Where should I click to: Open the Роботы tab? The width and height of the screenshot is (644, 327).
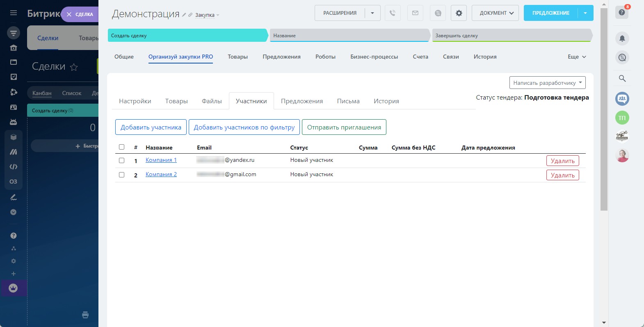coord(325,57)
